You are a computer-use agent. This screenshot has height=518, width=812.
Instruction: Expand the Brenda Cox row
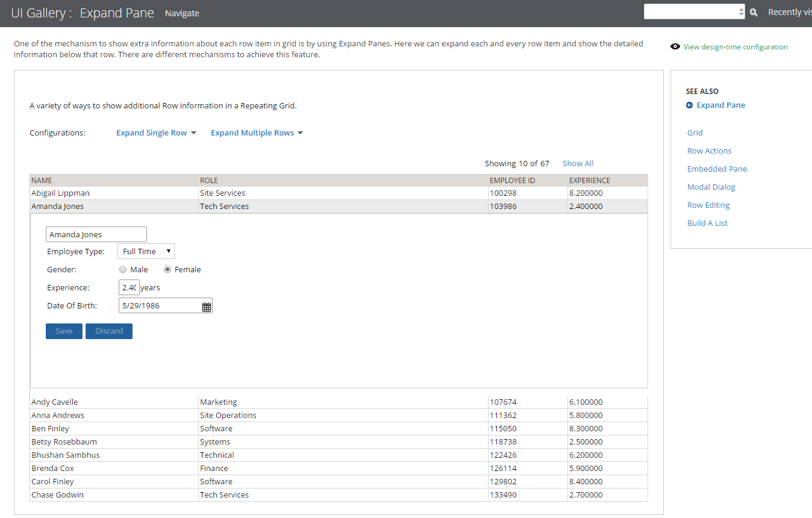coord(339,469)
